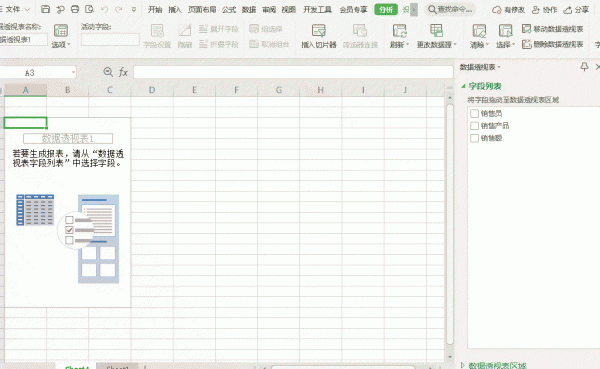
Task: Click 移动数据透视表
Action: pos(553,29)
